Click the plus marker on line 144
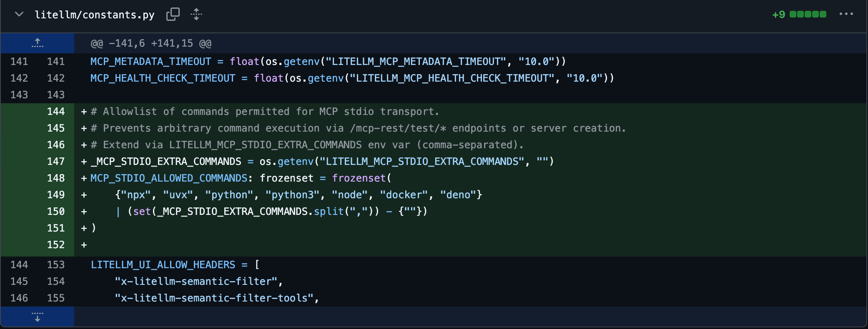The width and height of the screenshot is (868, 329). (84, 112)
